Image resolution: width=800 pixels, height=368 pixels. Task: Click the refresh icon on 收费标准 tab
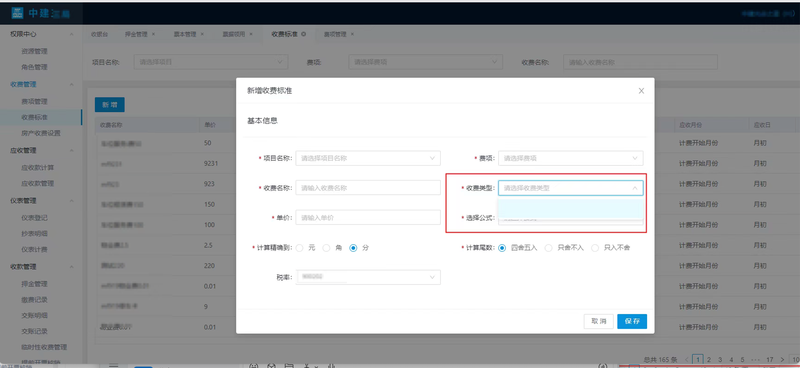click(x=304, y=34)
